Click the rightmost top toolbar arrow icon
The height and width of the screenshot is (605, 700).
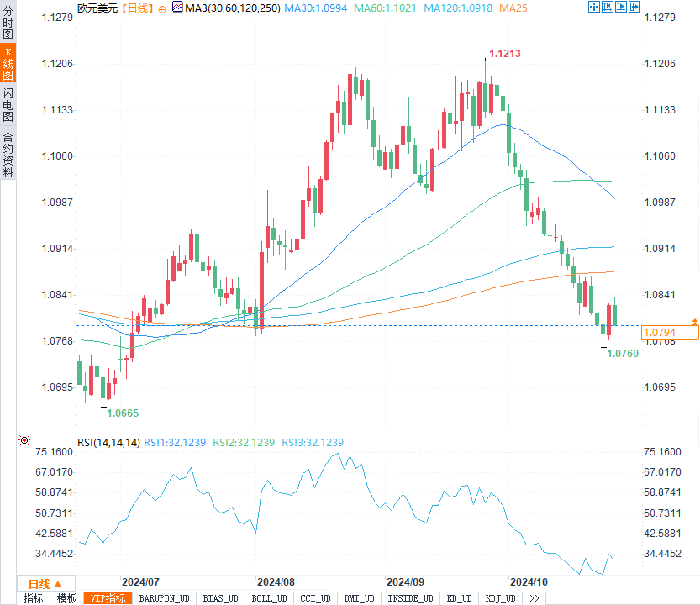(634, 8)
